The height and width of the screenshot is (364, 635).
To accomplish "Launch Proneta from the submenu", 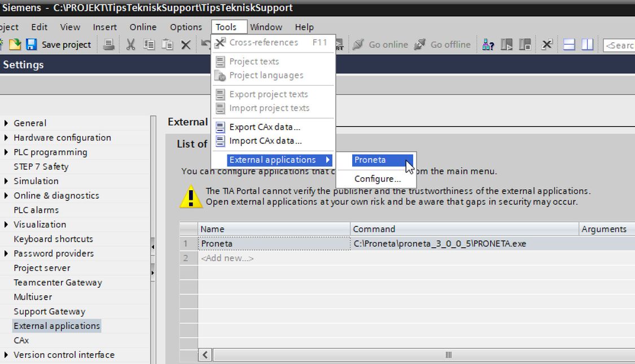I will (x=382, y=160).
